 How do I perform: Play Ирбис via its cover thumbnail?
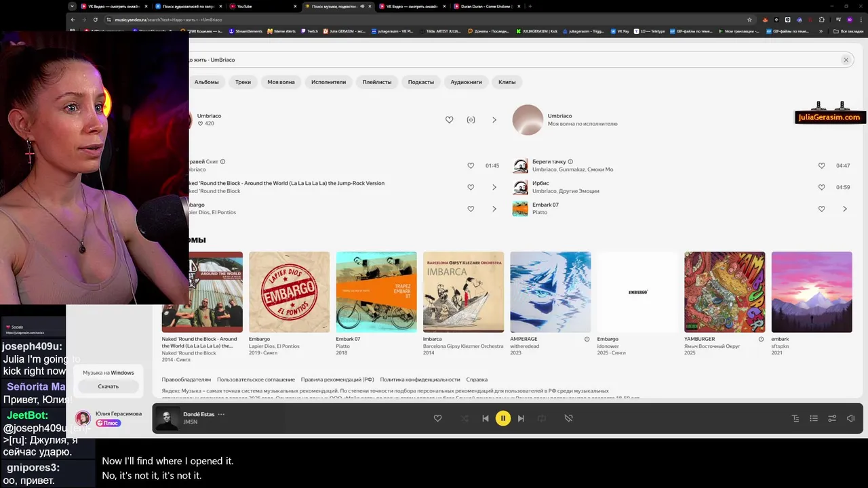pos(520,187)
